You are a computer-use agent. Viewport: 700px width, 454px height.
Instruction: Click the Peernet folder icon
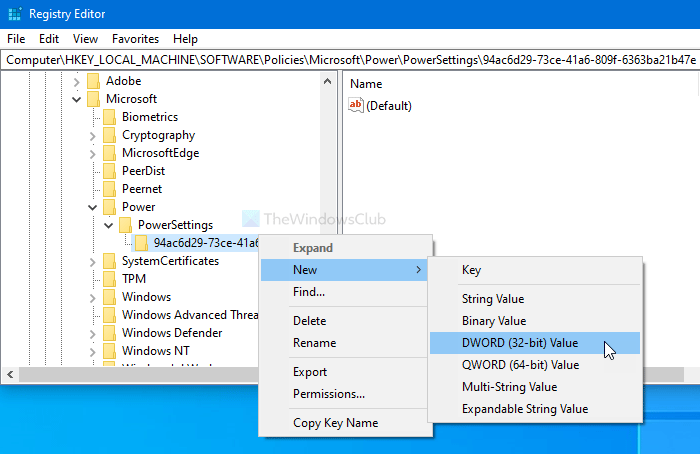point(109,189)
